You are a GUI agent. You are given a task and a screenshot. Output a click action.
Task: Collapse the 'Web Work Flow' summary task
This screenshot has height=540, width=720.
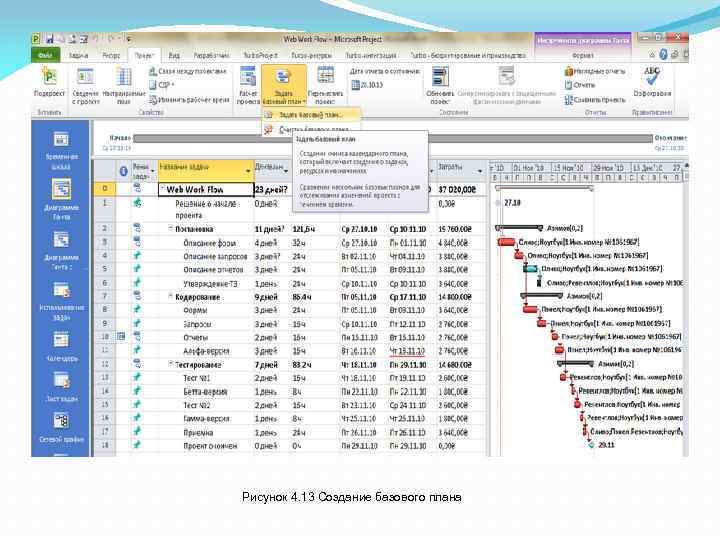pos(163,188)
